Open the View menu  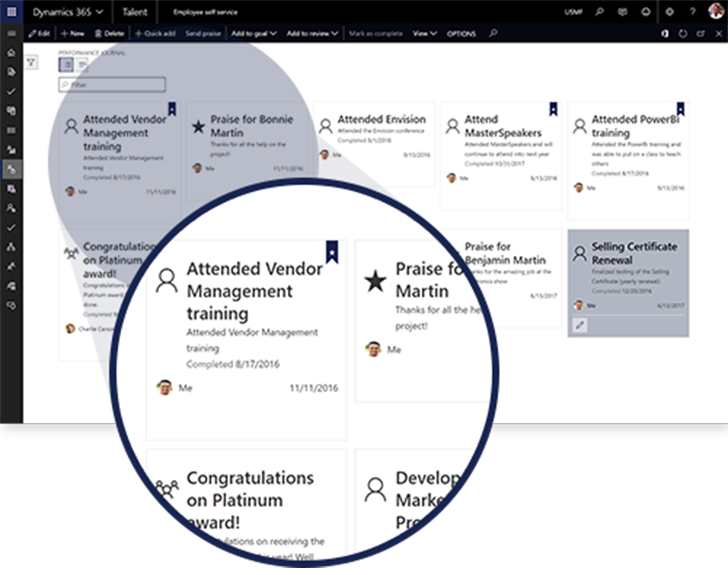[x=424, y=34]
